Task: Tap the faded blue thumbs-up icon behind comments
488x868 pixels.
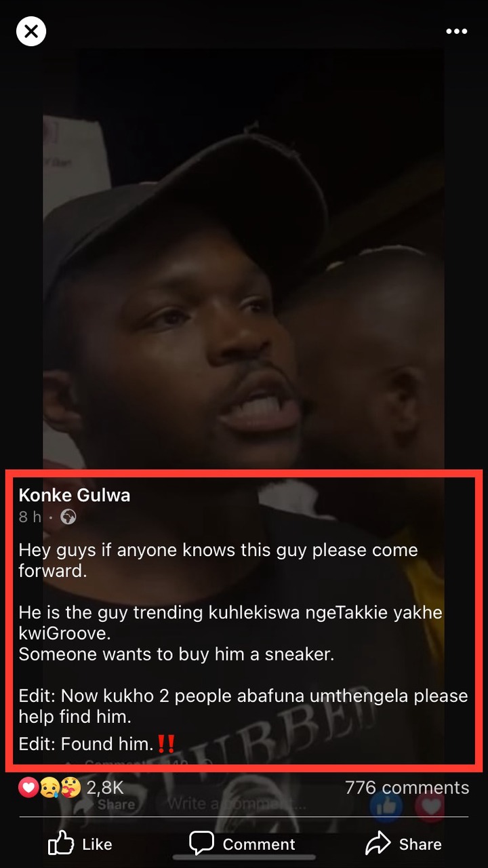Action: (386, 805)
